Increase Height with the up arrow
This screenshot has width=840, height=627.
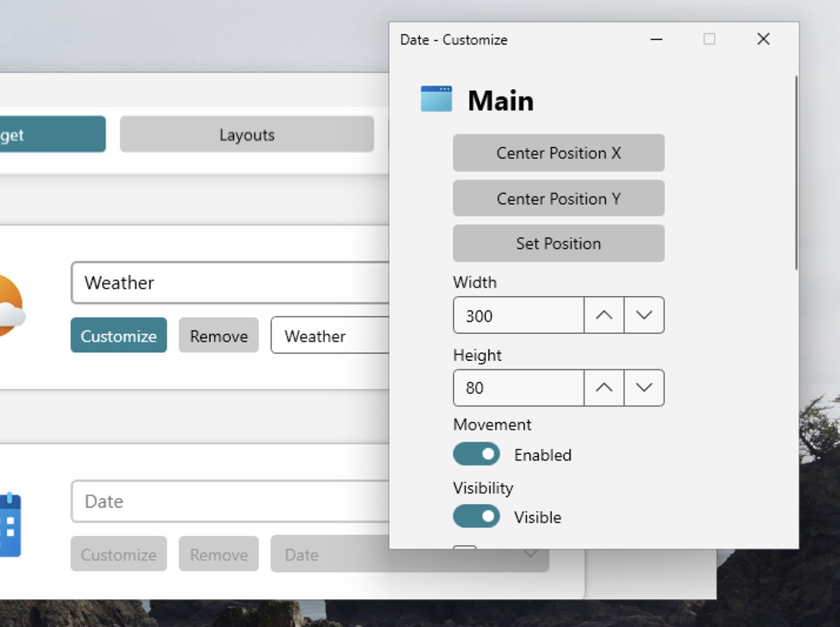pos(603,388)
